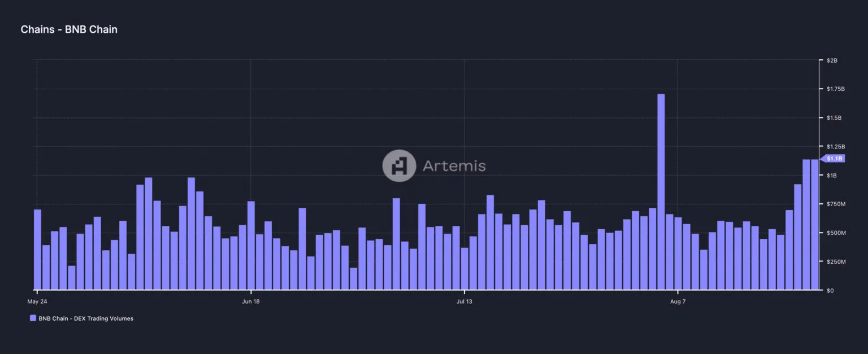The width and height of the screenshot is (868, 354).
Task: Expand the chart title Chains - BNB Chain
Action: pos(69,29)
